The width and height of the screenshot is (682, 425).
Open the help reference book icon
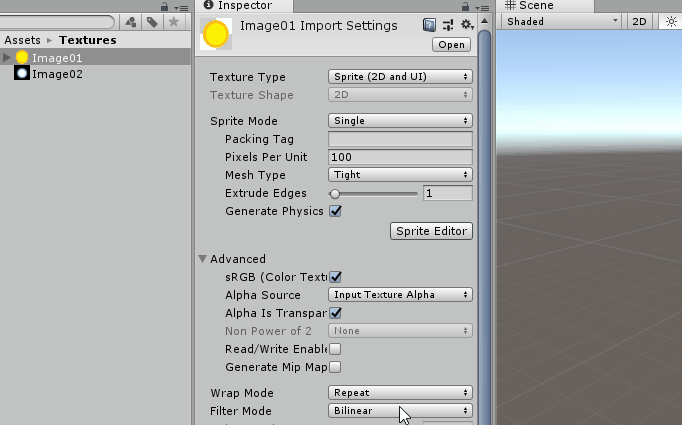point(429,25)
